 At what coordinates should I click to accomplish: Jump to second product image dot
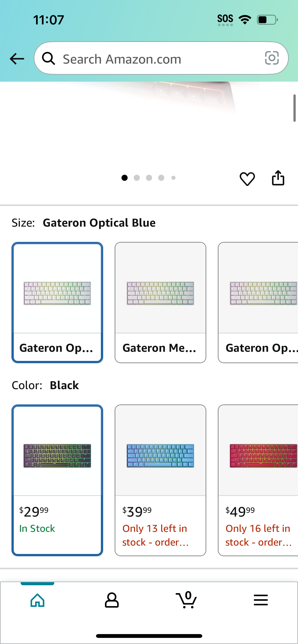tap(137, 178)
